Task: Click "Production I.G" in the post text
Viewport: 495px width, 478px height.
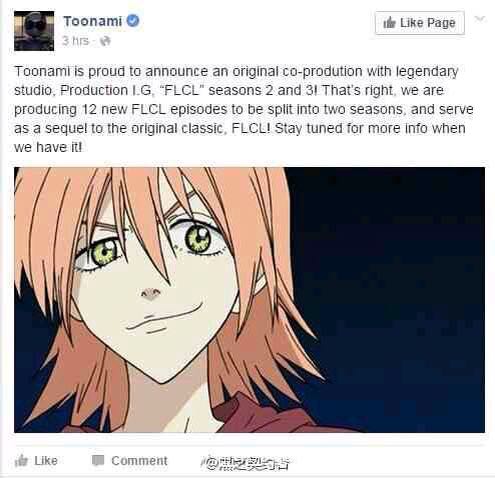Action: [106, 90]
